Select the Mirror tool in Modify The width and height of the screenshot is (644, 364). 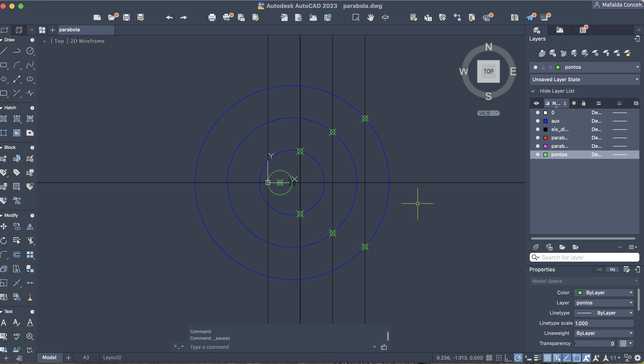30,227
